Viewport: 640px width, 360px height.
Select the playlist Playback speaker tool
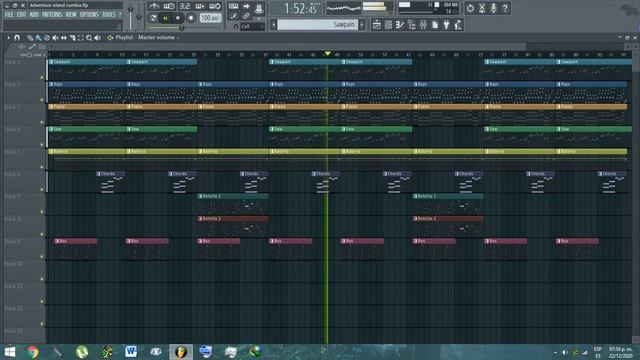click(98, 38)
